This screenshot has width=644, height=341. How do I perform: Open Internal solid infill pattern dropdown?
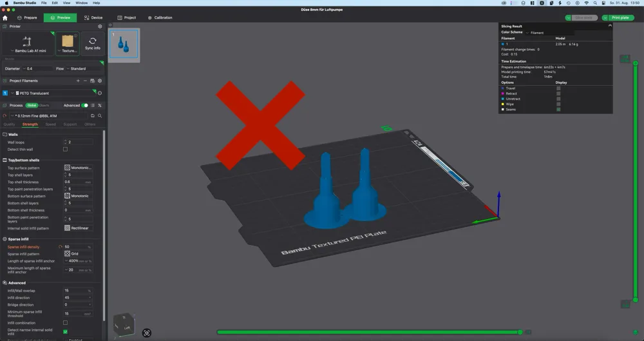click(x=78, y=228)
